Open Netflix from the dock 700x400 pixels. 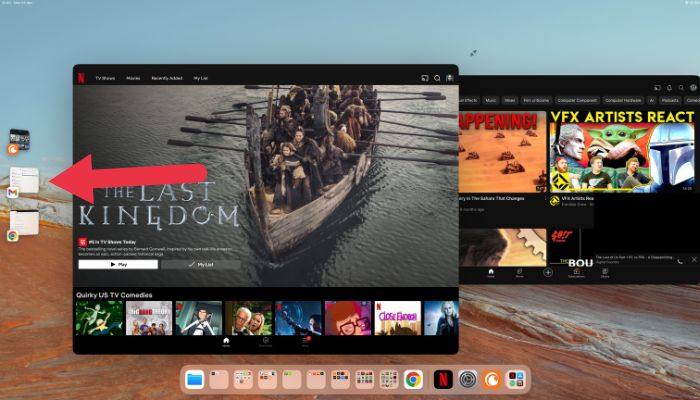pos(443,379)
